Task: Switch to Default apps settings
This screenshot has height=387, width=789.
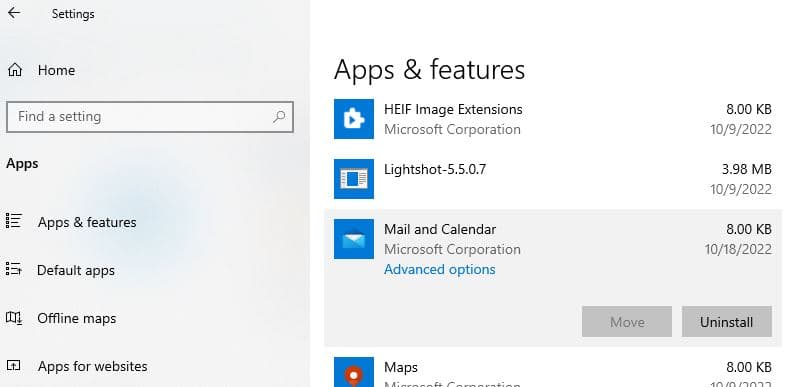Action: [76, 270]
